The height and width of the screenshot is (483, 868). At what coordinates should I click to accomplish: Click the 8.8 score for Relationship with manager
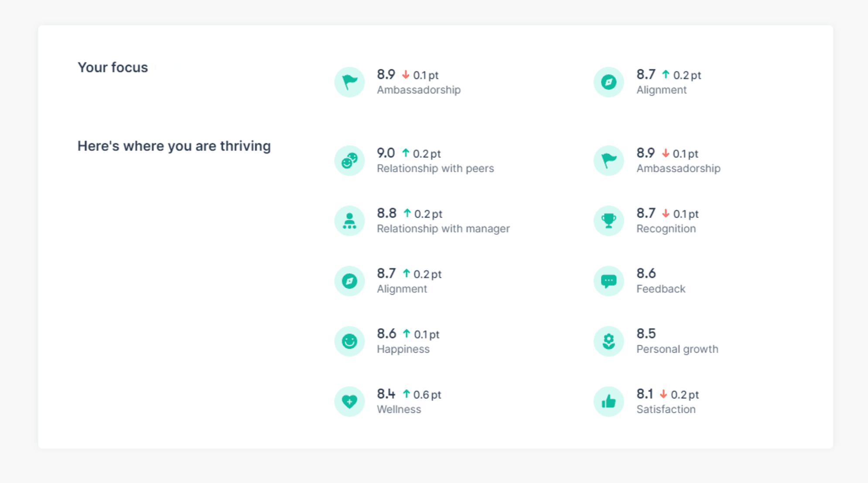click(x=386, y=213)
